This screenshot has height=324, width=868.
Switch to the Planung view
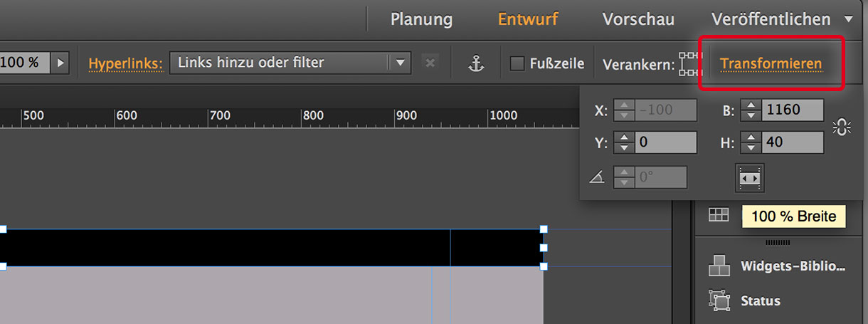click(421, 19)
